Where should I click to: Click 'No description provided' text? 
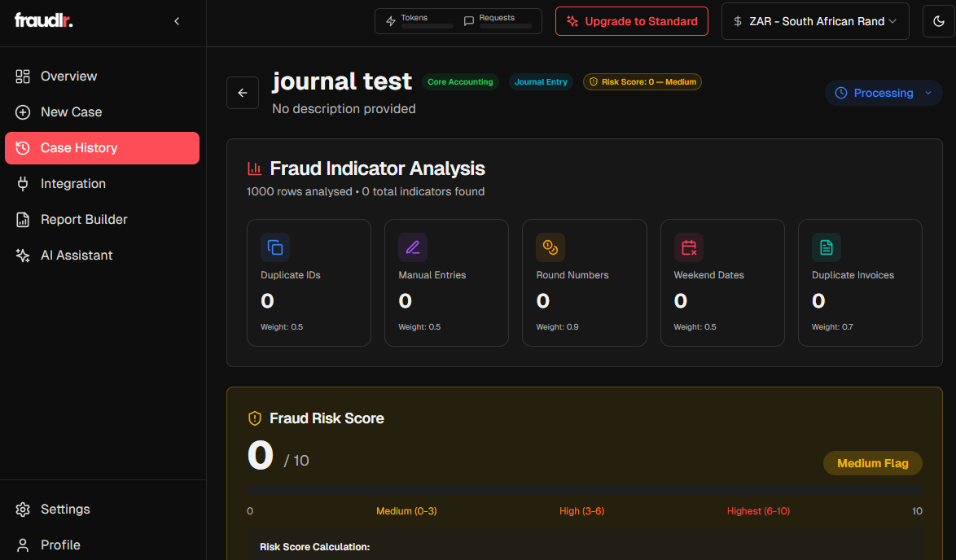344,108
